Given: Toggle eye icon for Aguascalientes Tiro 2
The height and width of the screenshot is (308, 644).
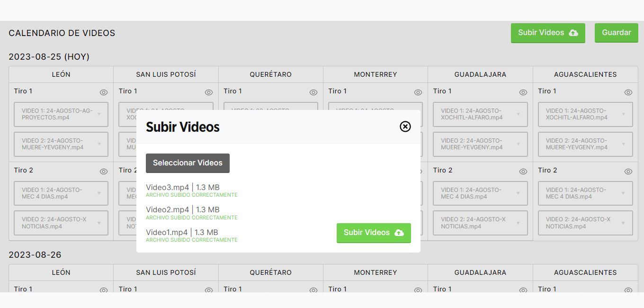Looking at the screenshot, I should [628, 172].
